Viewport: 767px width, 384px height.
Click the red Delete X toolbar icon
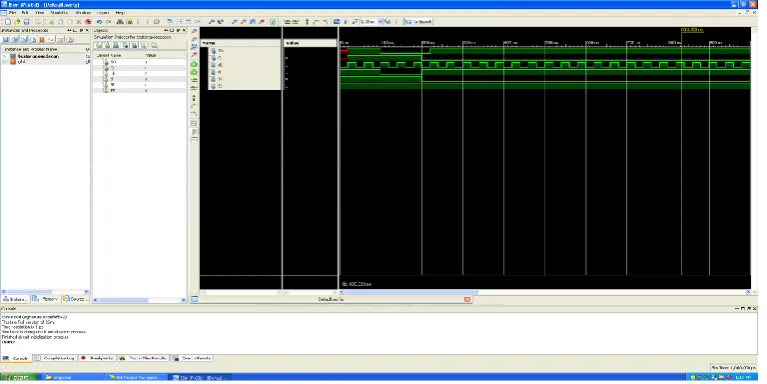[89, 22]
